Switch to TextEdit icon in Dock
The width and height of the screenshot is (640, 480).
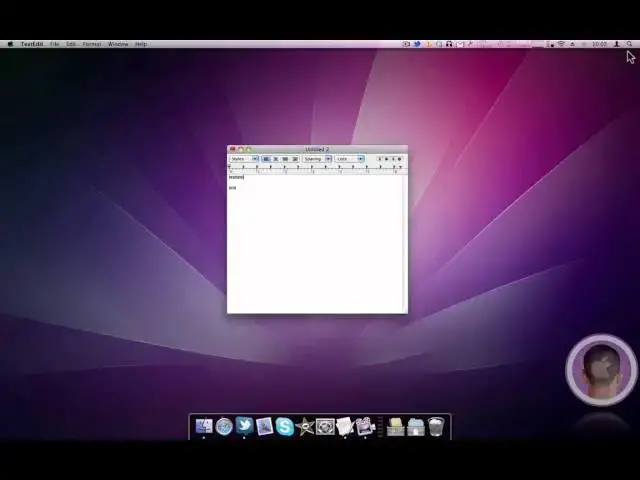pos(345,427)
